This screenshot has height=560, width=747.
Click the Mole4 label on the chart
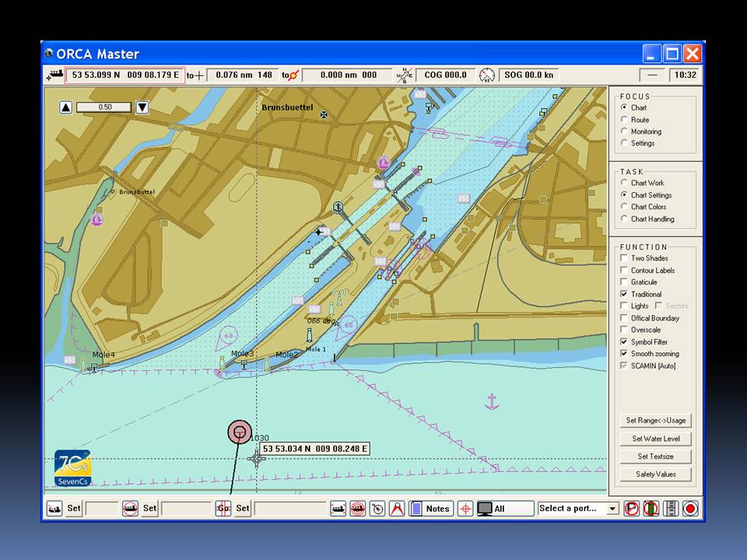[103, 355]
